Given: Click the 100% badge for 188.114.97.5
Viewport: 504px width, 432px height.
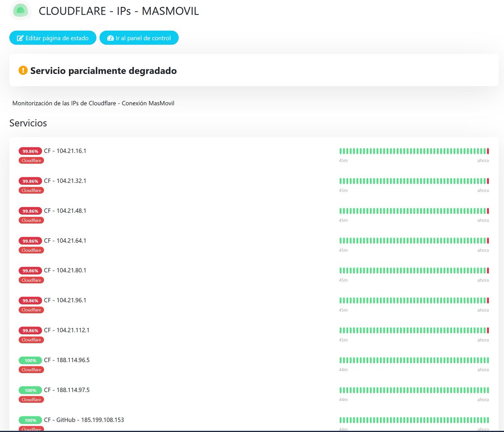Looking at the screenshot, I should click(x=30, y=390).
